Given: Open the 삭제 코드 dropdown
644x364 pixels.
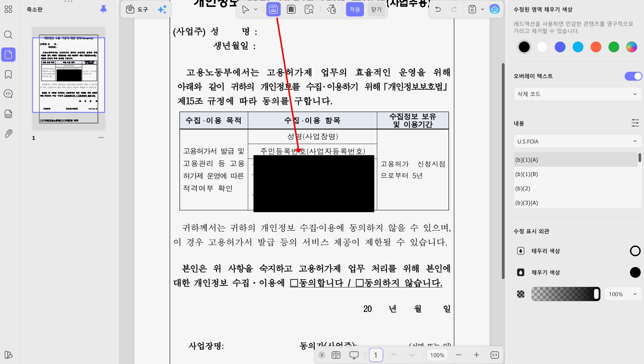Looking at the screenshot, I should tap(577, 94).
